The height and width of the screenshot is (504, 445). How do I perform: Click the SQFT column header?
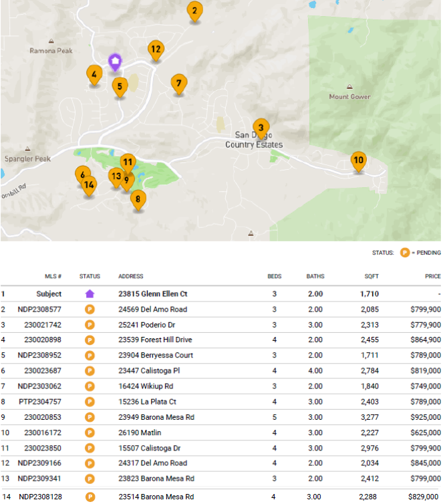click(x=372, y=276)
